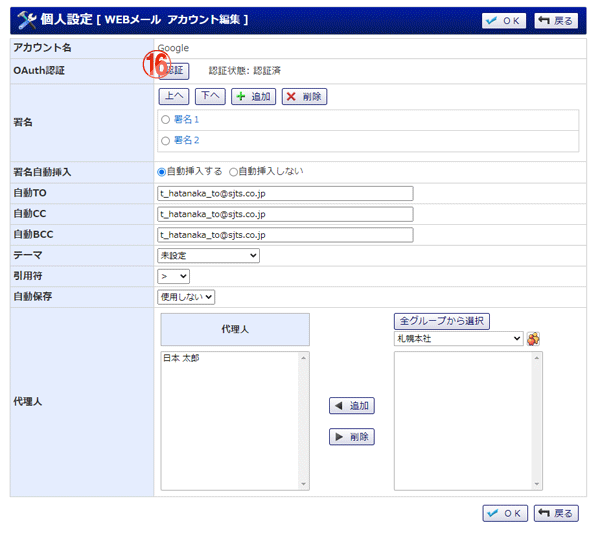Select the 署名1 radio button

[165, 120]
